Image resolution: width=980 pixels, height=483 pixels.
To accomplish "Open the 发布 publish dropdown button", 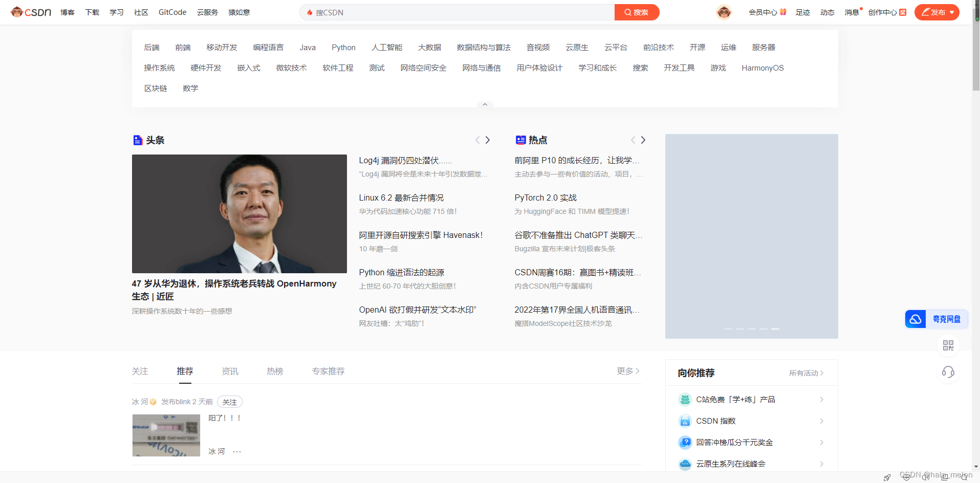I will (x=937, y=12).
